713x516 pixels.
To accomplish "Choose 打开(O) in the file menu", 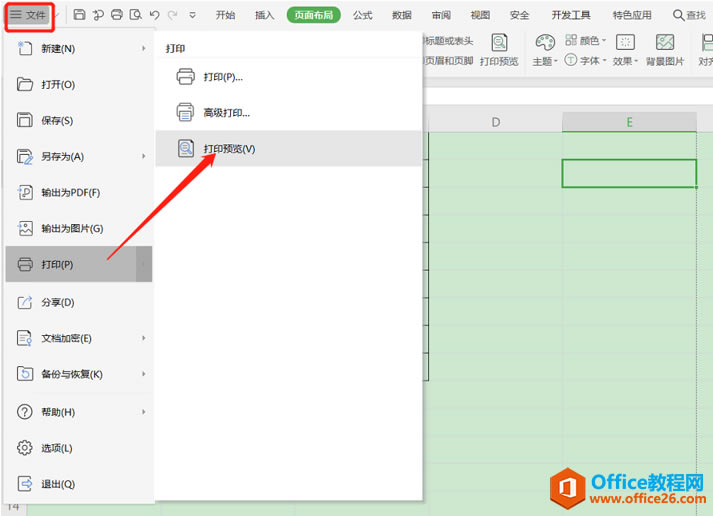I will coord(79,85).
